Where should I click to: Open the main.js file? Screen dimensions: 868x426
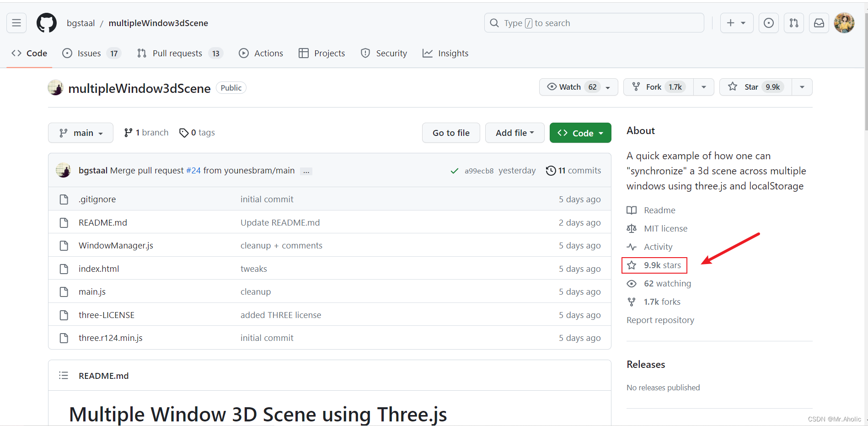coord(92,291)
